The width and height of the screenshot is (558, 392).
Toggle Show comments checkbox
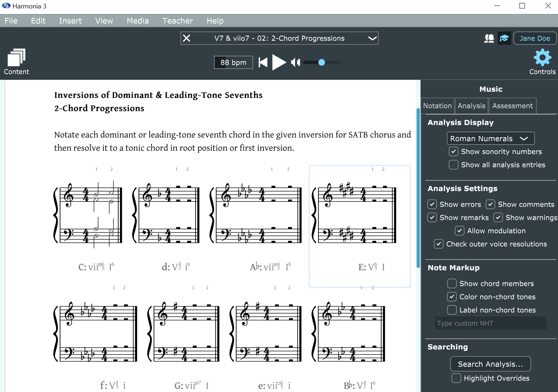[490, 204]
